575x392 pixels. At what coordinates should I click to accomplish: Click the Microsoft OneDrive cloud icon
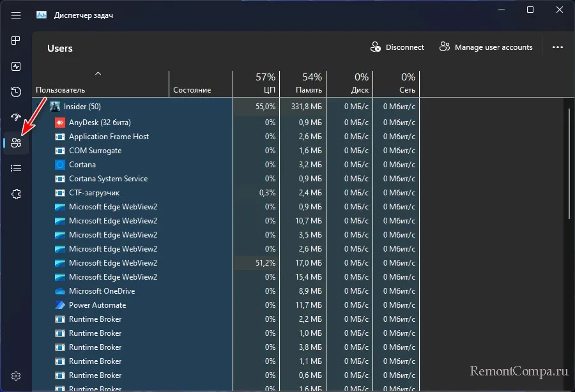point(60,291)
